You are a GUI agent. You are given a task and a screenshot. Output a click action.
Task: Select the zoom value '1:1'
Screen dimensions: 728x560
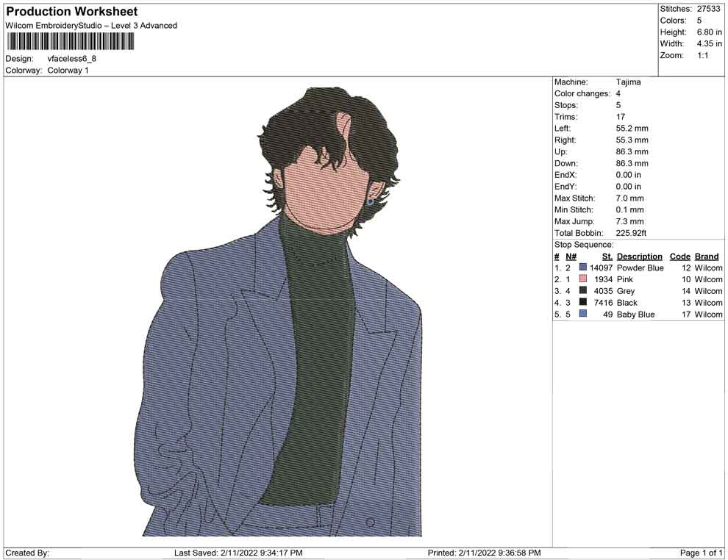pos(702,55)
